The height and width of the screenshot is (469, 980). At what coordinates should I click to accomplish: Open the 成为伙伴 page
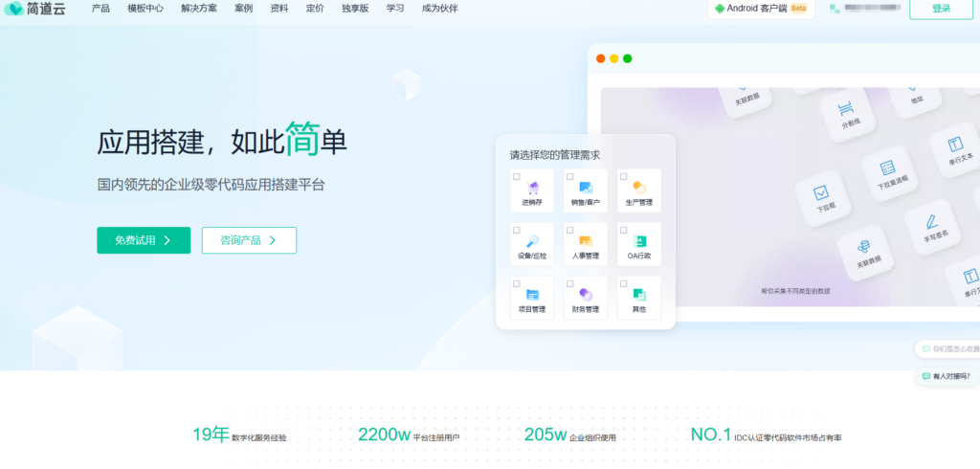(x=439, y=9)
